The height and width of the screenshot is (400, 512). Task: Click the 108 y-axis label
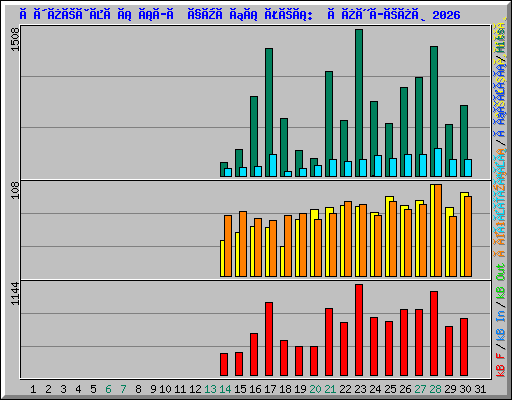pos(15,191)
